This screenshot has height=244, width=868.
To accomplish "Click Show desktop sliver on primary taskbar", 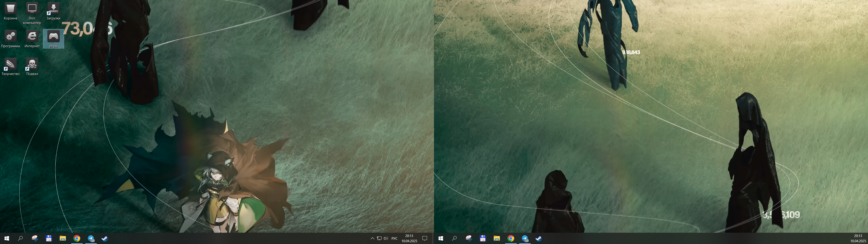I will coord(433,238).
